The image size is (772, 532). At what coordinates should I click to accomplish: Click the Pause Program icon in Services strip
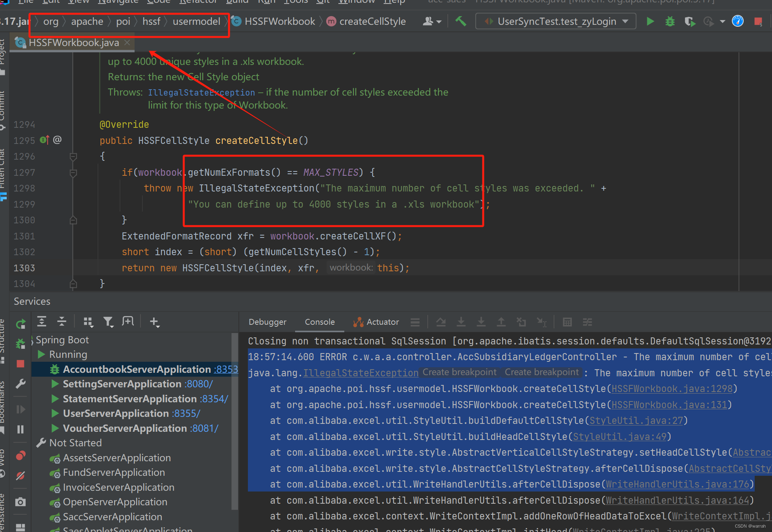click(x=20, y=429)
